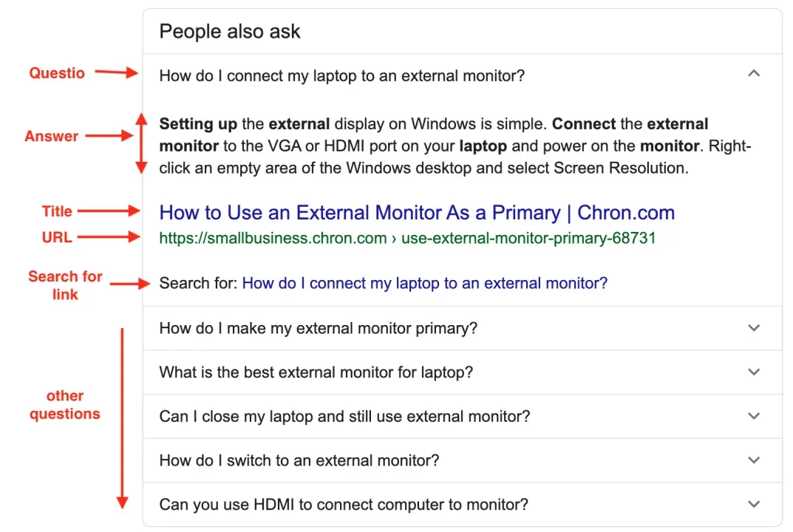Open question text 'Can you use HDMI to connect computer to monitor?'

[344, 505]
